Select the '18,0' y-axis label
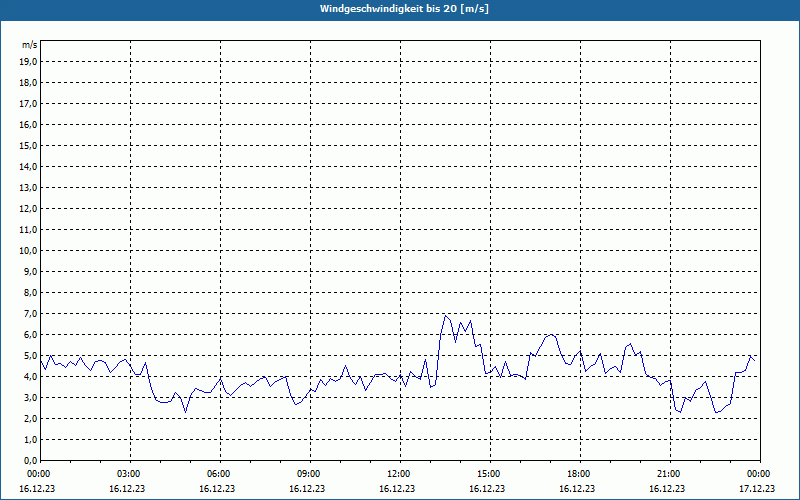This screenshot has height=500, width=800. (29, 83)
